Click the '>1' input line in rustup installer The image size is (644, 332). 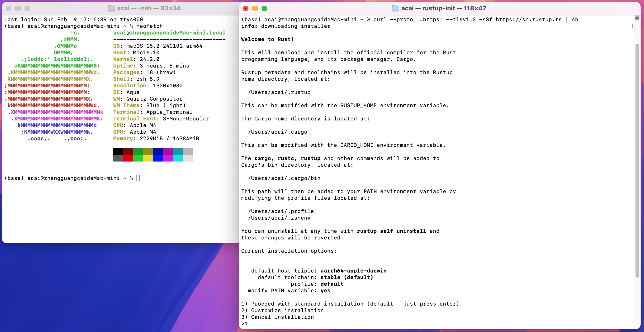coord(245,323)
